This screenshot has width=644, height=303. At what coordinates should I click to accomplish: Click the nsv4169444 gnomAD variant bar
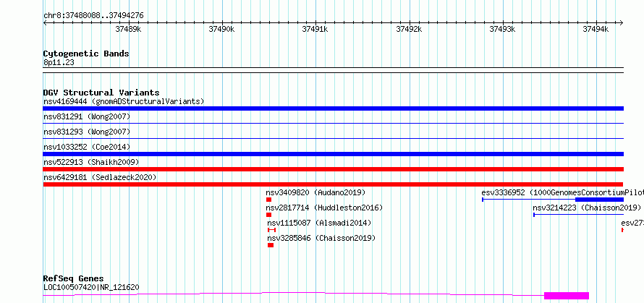[333, 108]
